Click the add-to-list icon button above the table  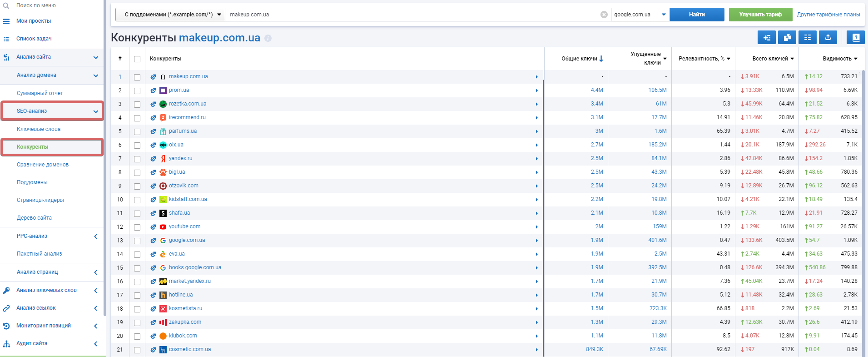click(x=767, y=37)
